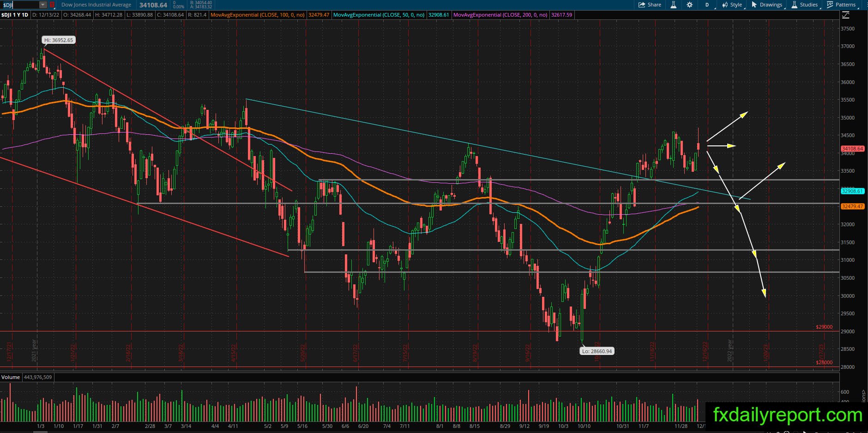Click the 0.00% change value

pos(178,7)
